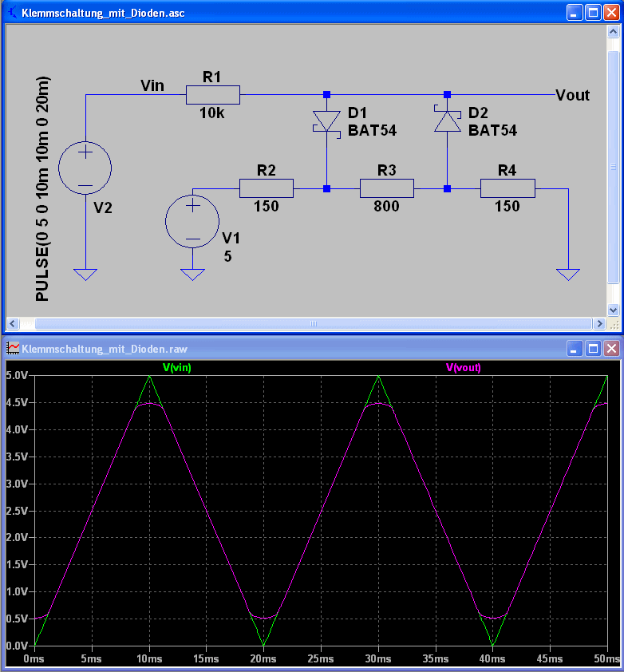
Task: Select resistor R1 10k
Action: (213, 95)
